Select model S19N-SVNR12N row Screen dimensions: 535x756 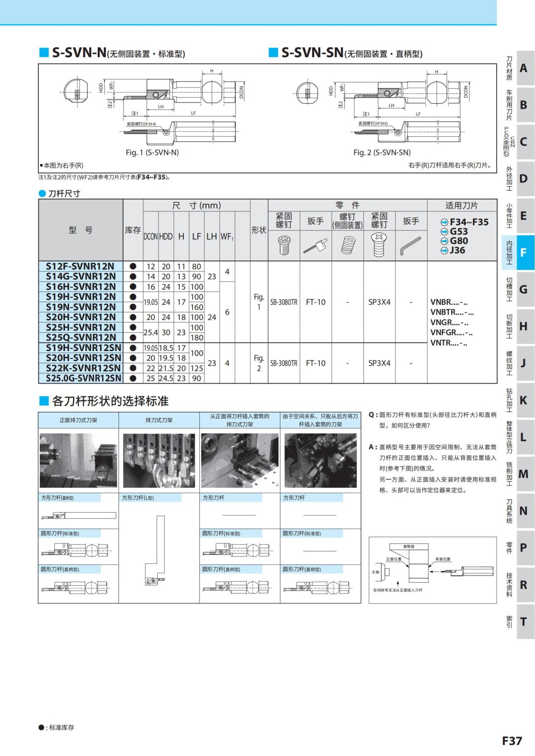coord(81,307)
